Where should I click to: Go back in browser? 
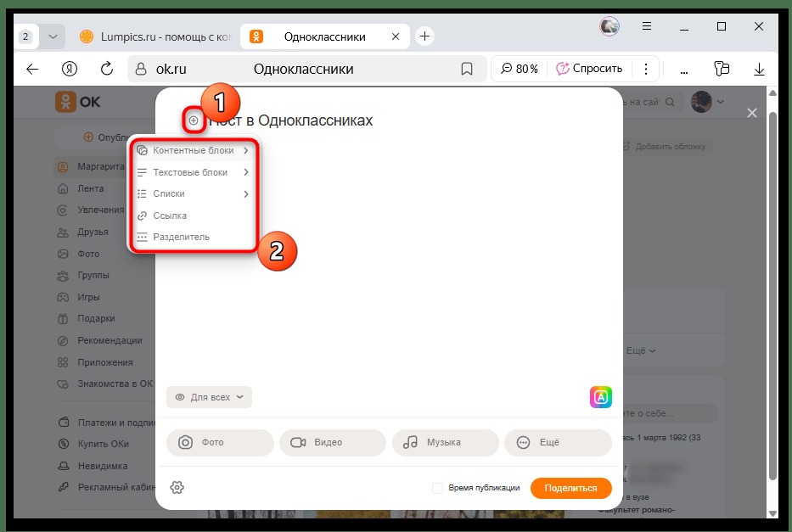coord(32,69)
